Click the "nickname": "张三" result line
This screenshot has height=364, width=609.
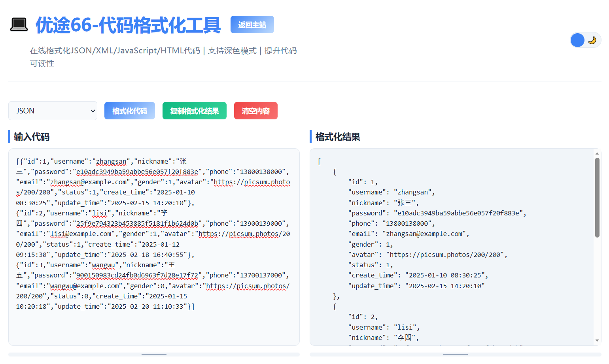coord(383,203)
